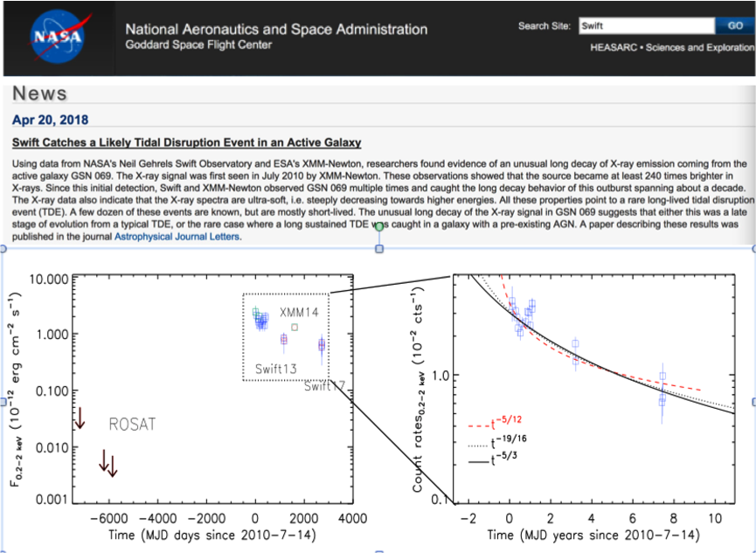This screenshot has height=553, width=756.
Task: Click the National Aeronautics and Space Administration title
Action: [276, 30]
